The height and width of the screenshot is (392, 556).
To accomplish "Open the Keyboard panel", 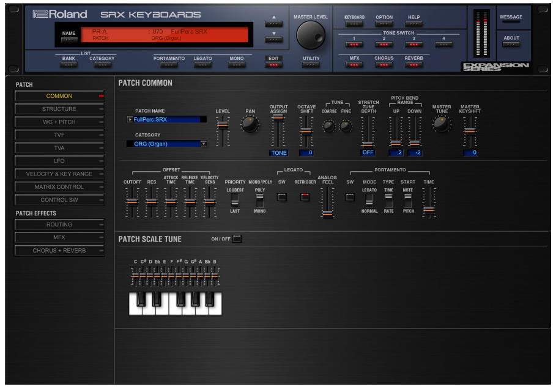I will (x=354, y=24).
